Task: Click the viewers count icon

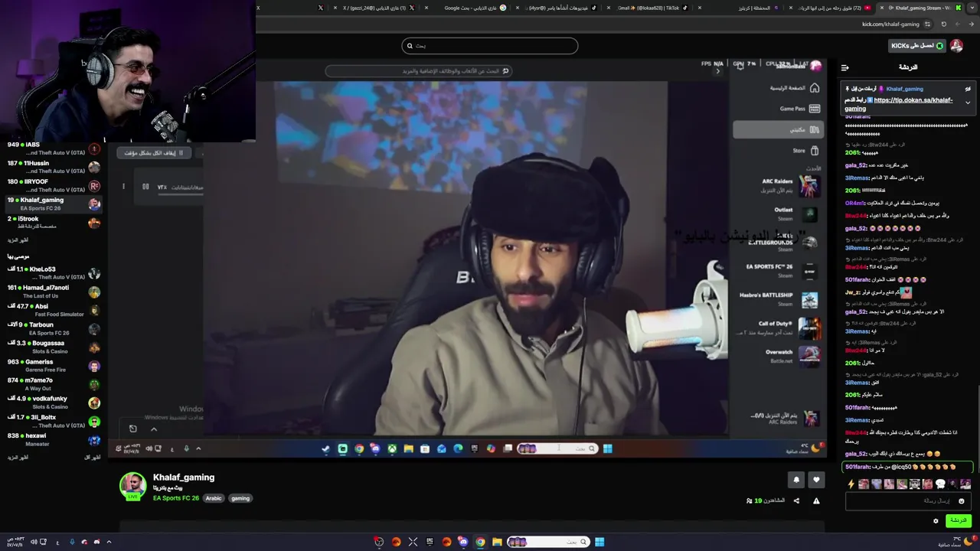Action: (749, 500)
